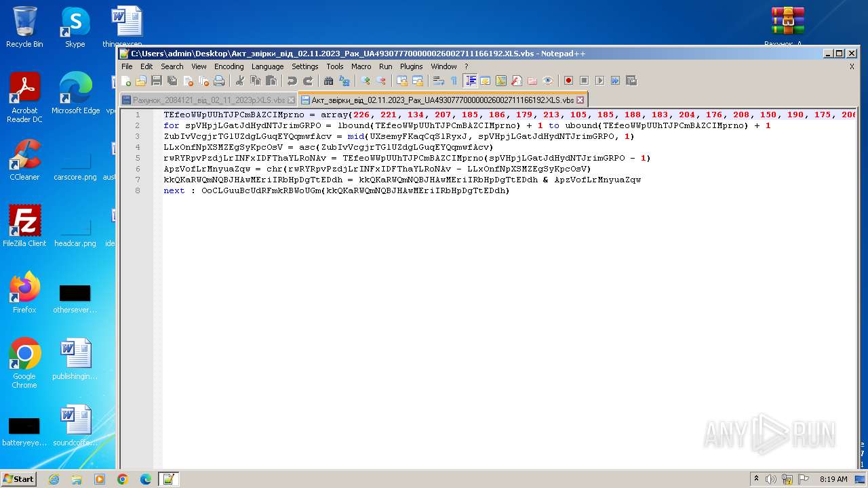Viewport: 868px width, 488px height.
Task: Click the Print toolbar icon
Action: click(x=219, y=81)
